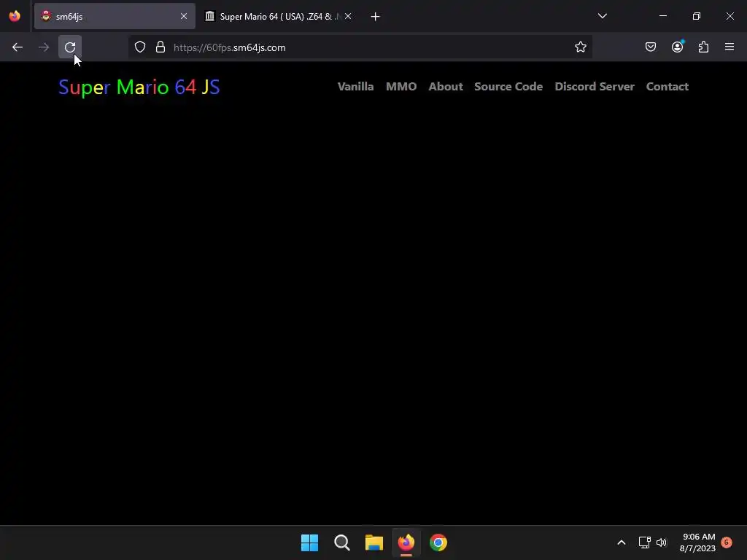Open network status in system tray

click(645, 542)
